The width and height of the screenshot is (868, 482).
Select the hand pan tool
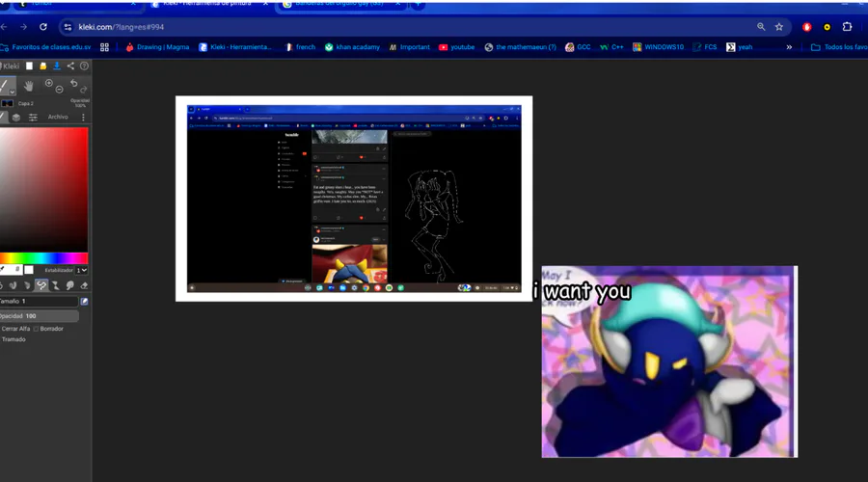point(28,86)
